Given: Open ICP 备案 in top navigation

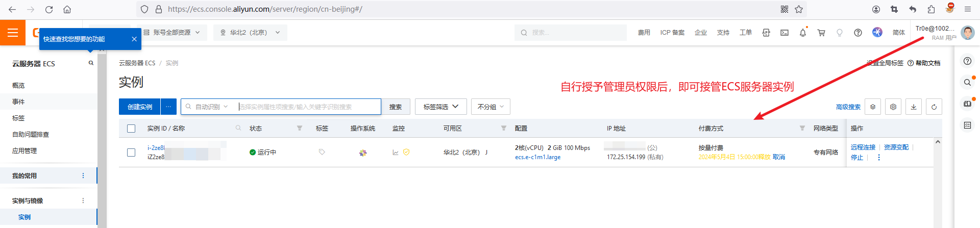Looking at the screenshot, I should [672, 33].
